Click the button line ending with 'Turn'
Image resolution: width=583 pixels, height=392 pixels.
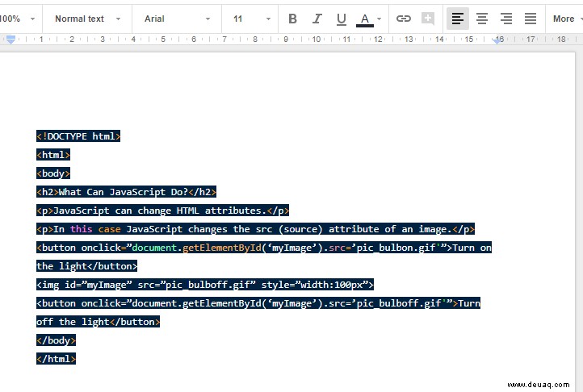coord(258,303)
